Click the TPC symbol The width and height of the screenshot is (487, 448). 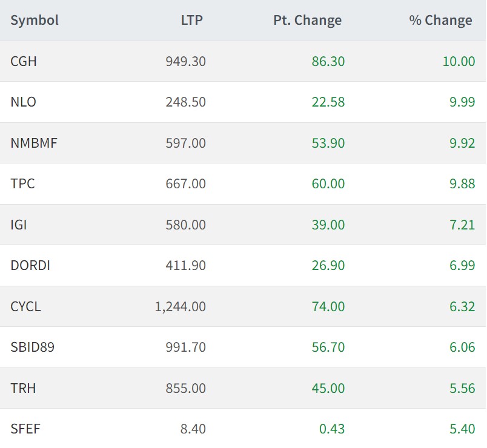(22, 183)
